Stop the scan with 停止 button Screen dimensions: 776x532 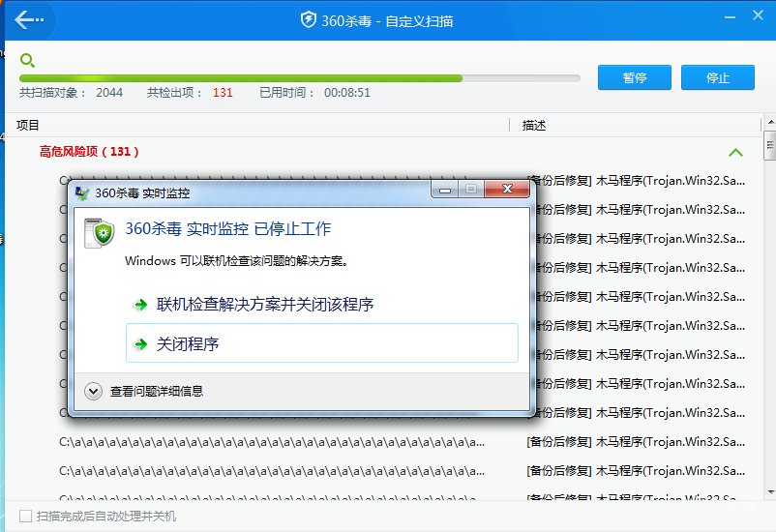pos(718,77)
